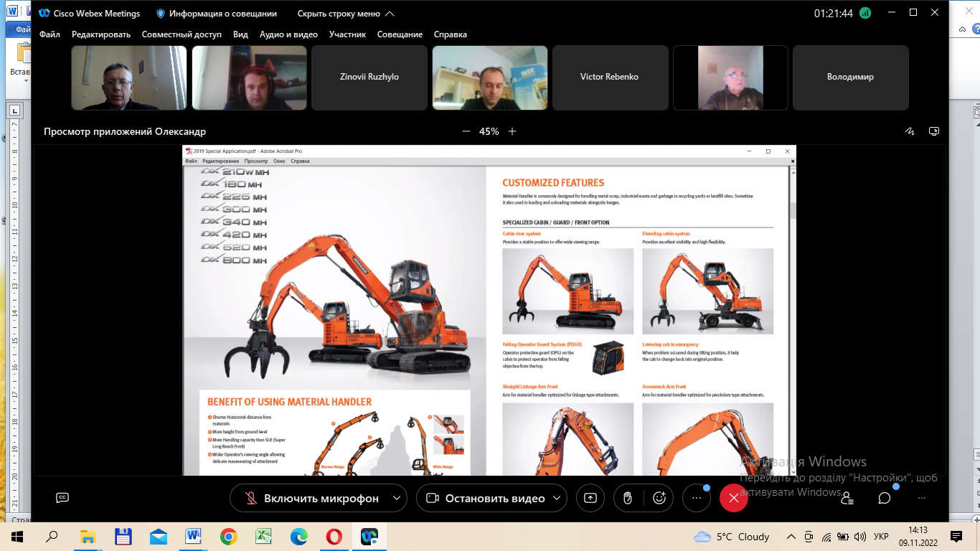Open the participants panel icon
The width and height of the screenshot is (980, 551).
click(x=847, y=498)
